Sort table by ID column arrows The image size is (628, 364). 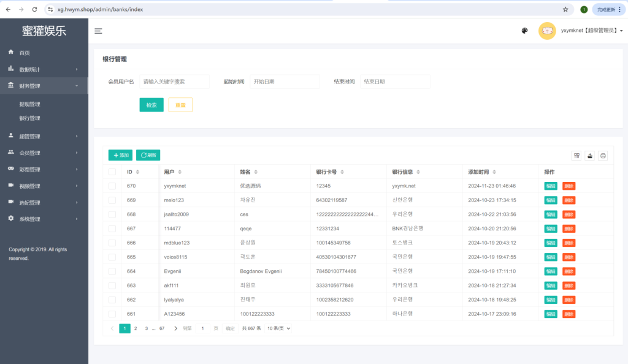tap(137, 172)
